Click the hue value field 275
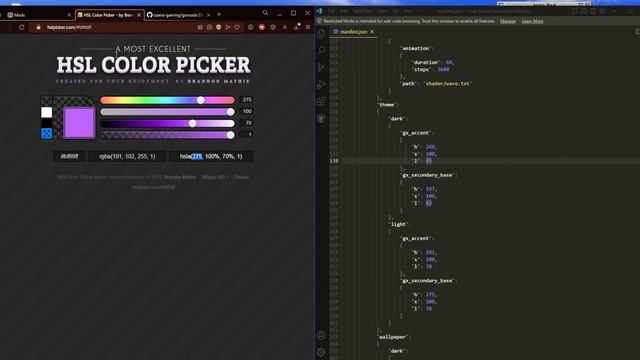 (246, 100)
